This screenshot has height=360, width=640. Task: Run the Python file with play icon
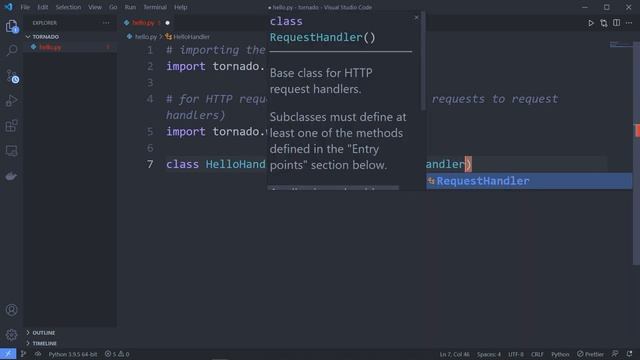pyautogui.click(x=590, y=23)
